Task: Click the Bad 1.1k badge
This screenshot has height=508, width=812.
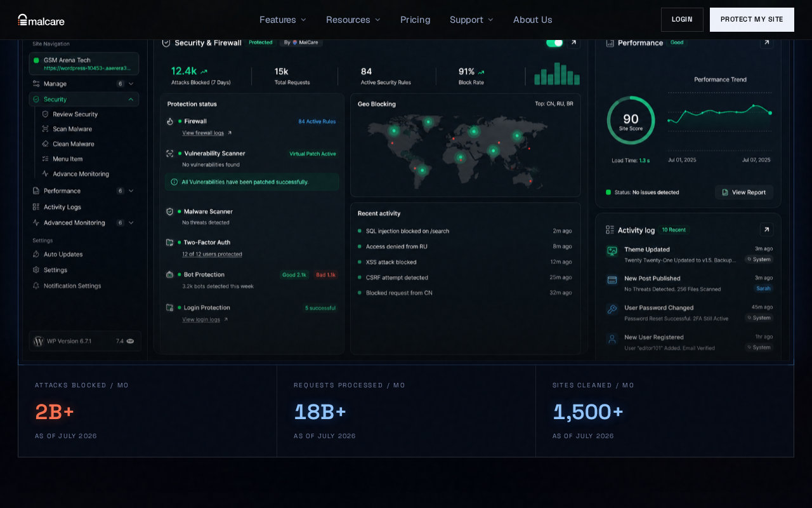Action: (x=325, y=275)
